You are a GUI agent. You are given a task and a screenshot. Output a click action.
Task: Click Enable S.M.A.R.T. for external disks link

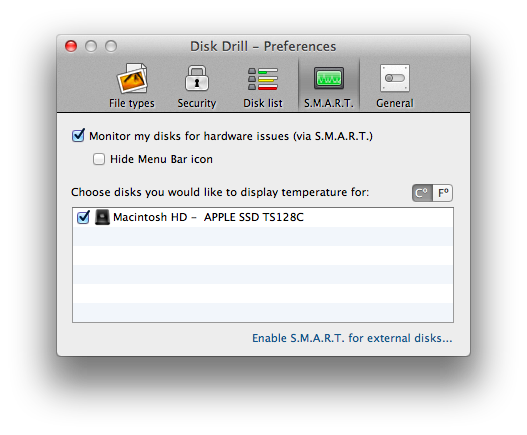[352, 338]
